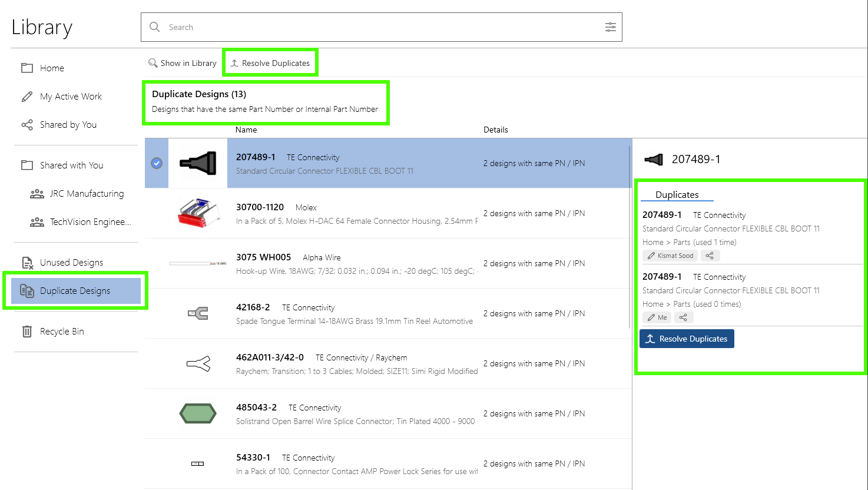Screen dimensions: 868x490
Task: Focus the Library search field
Action: coord(382,27)
